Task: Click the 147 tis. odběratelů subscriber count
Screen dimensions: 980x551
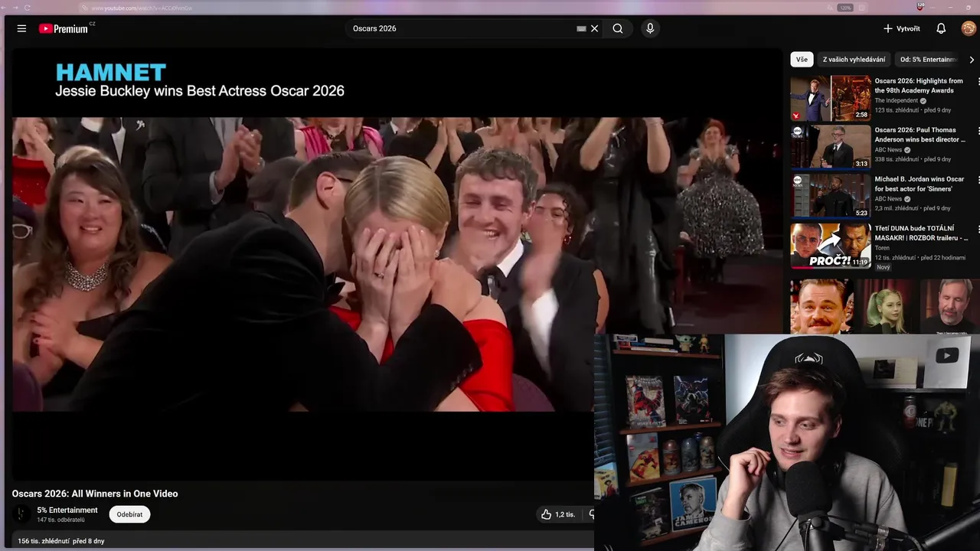Action: pos(60,520)
